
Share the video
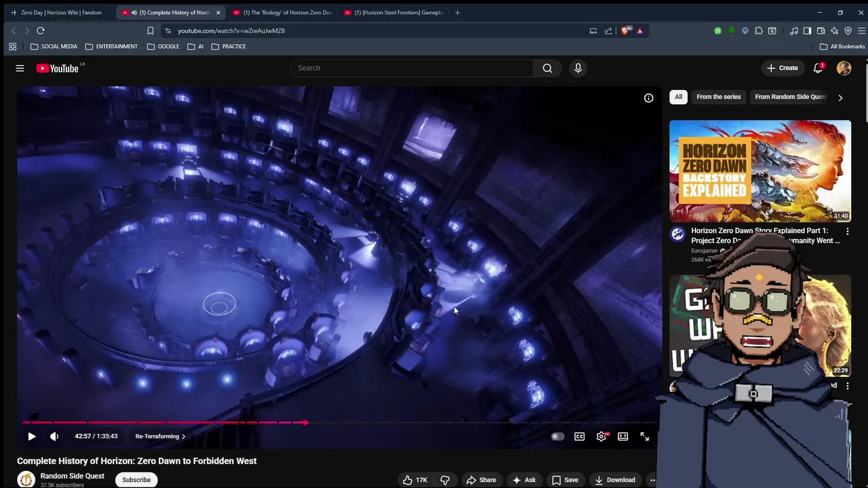point(481,480)
